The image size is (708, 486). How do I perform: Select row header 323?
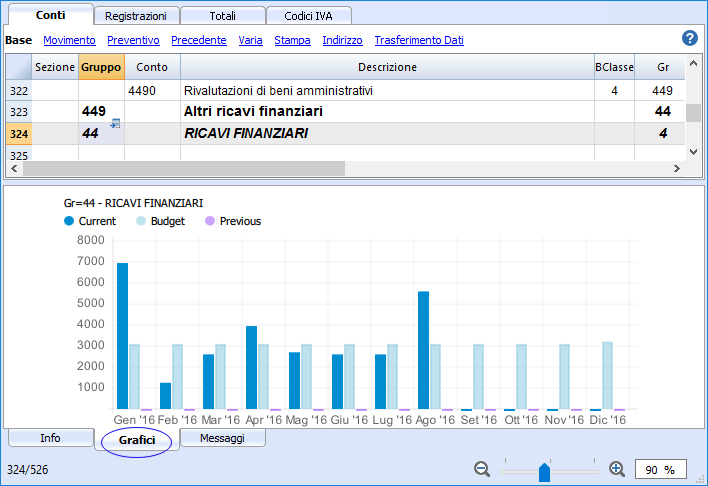click(19, 112)
